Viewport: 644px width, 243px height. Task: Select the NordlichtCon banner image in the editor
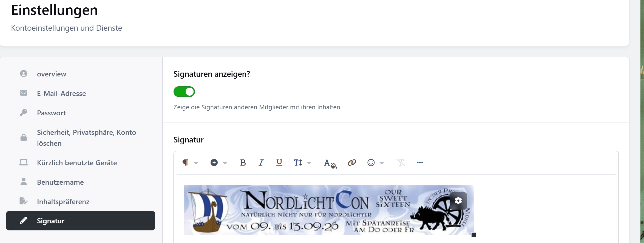tap(329, 210)
